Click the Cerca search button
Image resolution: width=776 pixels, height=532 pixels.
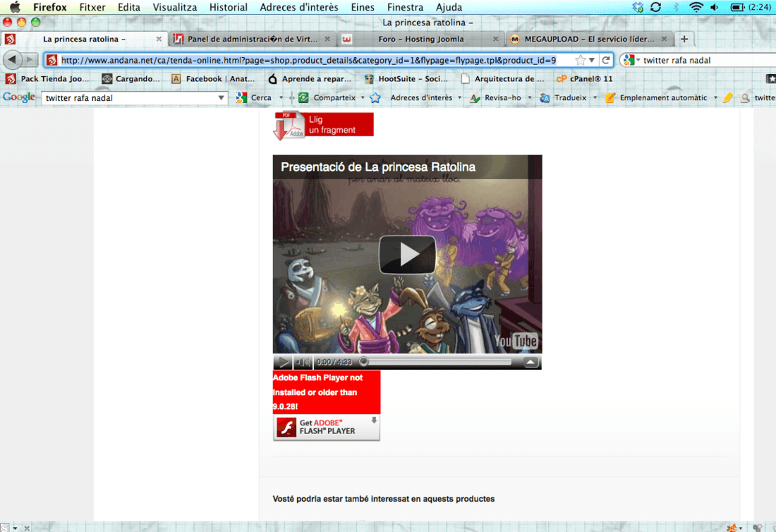click(254, 97)
